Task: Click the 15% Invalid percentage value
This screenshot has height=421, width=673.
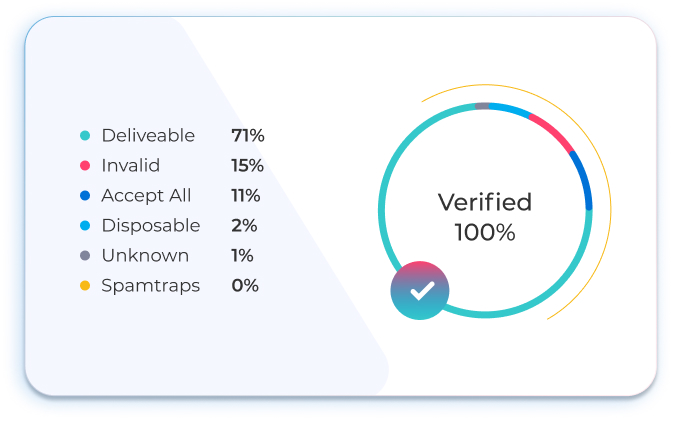Action: click(x=247, y=166)
